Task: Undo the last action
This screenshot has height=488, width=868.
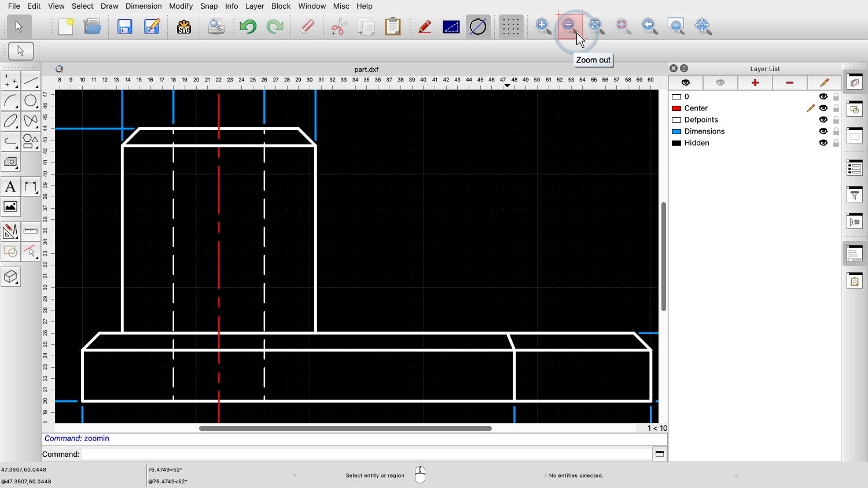Action: coord(248,26)
